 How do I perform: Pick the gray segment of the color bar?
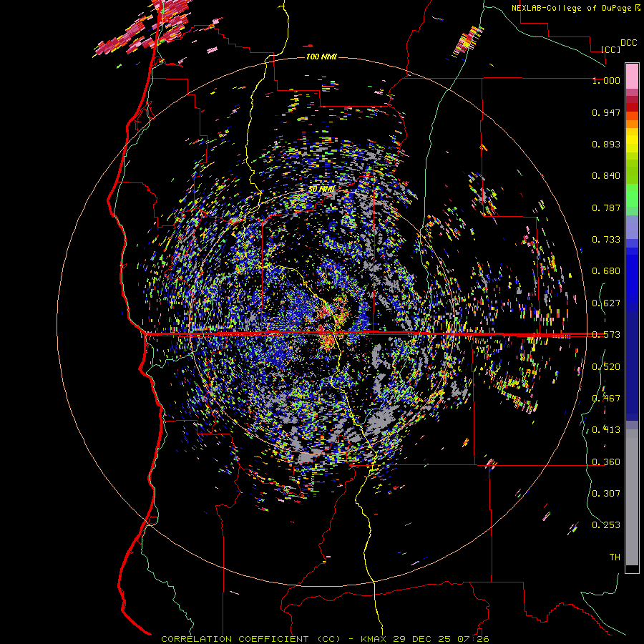tap(632, 497)
